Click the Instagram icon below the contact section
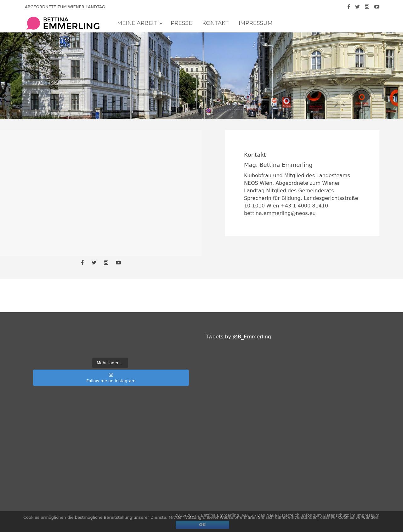 106,263
